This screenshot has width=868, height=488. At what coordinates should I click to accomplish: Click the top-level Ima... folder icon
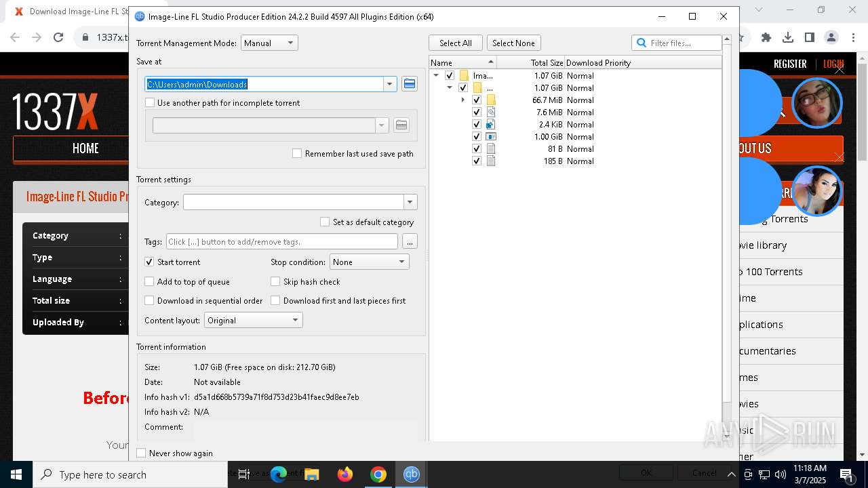pos(464,76)
